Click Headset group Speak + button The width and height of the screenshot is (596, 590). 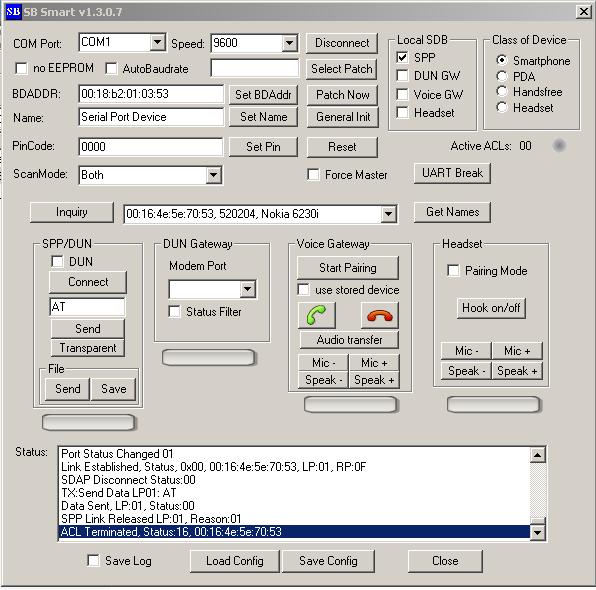tap(517, 371)
